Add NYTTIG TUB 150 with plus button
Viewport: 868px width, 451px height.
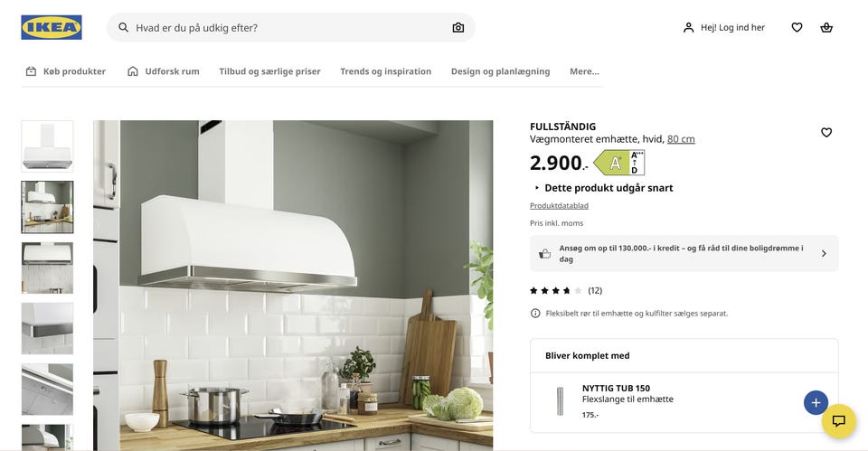pos(816,403)
